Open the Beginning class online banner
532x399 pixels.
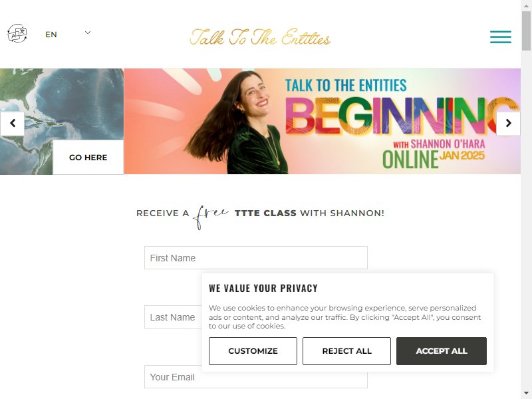pyautogui.click(x=323, y=122)
